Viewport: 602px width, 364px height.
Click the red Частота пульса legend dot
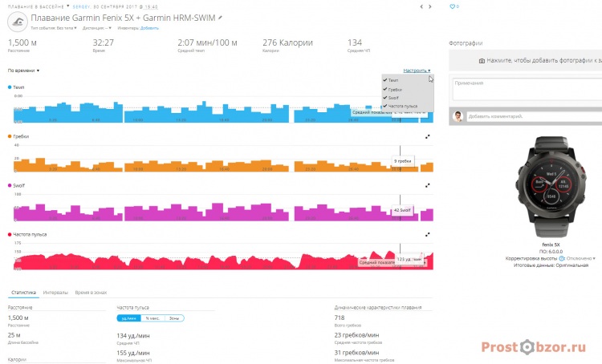click(10, 234)
